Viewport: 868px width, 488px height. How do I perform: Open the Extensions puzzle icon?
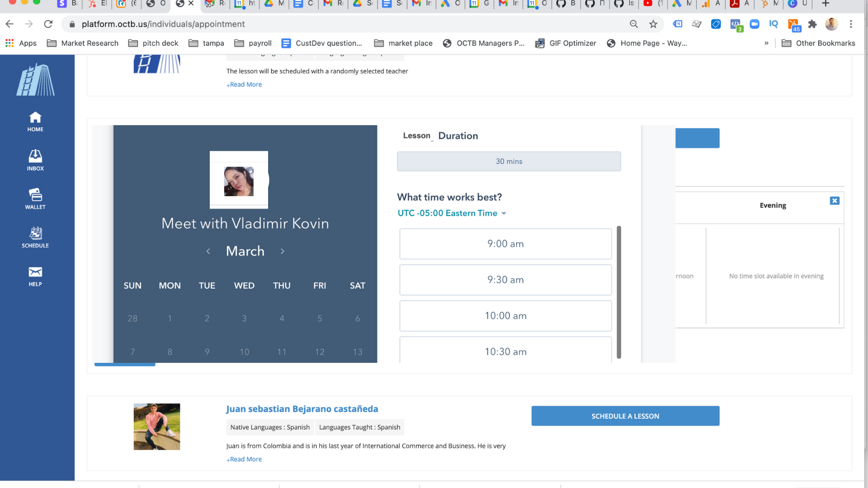(x=812, y=24)
